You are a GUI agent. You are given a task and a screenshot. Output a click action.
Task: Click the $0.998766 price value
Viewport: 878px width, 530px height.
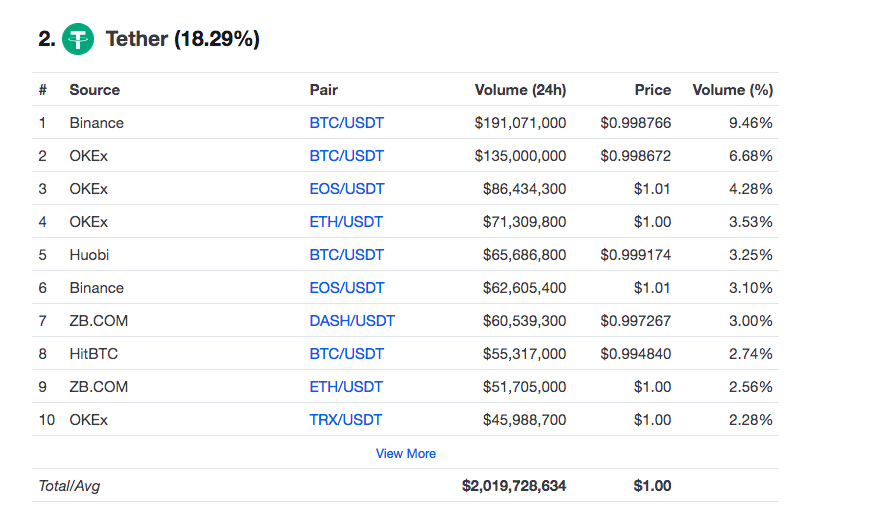pos(636,123)
